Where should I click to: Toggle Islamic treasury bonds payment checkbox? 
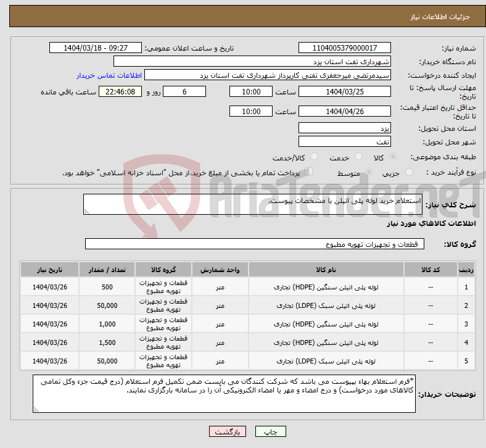[x=309, y=172]
